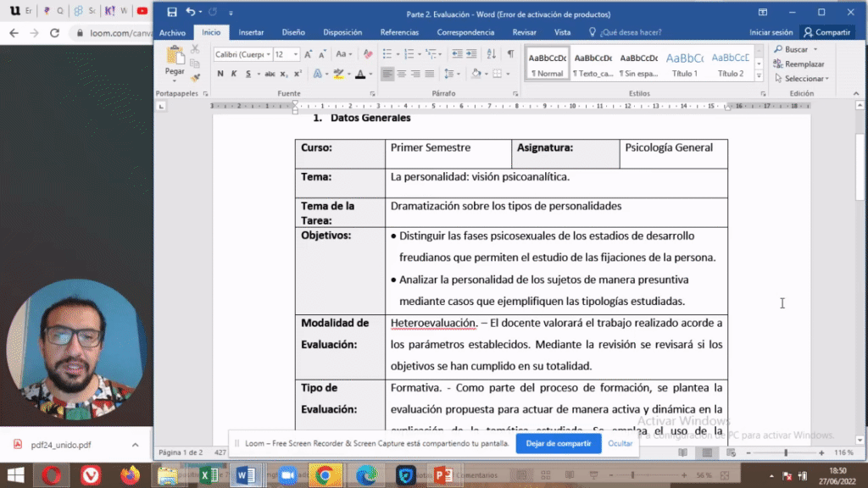Click the zoom slider in the status bar
Screen dimensions: 868x488
(785, 453)
